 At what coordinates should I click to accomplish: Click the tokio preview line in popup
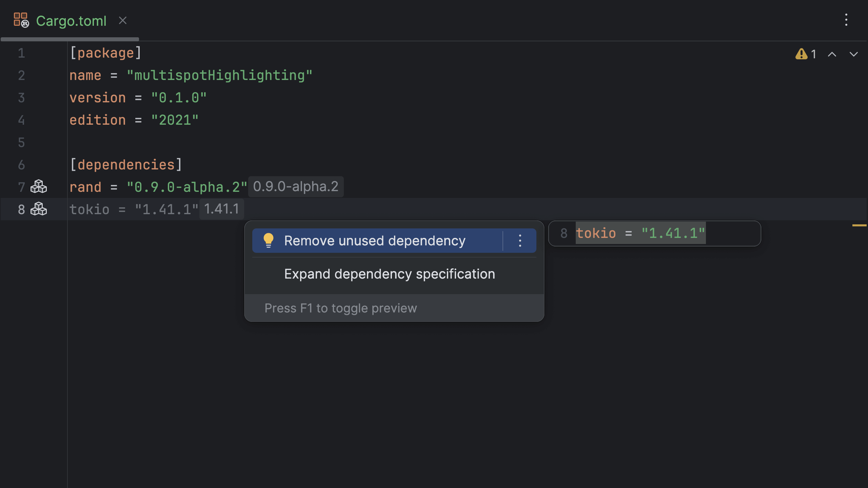[x=640, y=233]
